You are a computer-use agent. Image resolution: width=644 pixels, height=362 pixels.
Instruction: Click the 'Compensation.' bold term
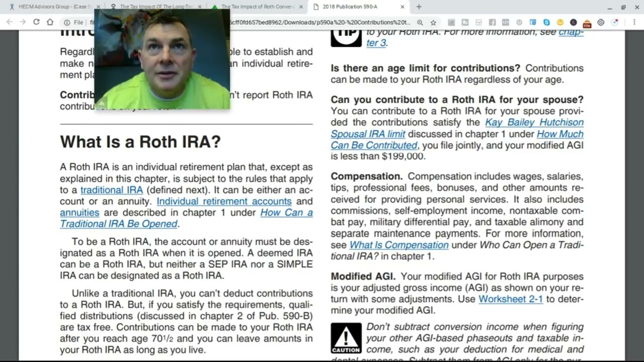pos(367,176)
